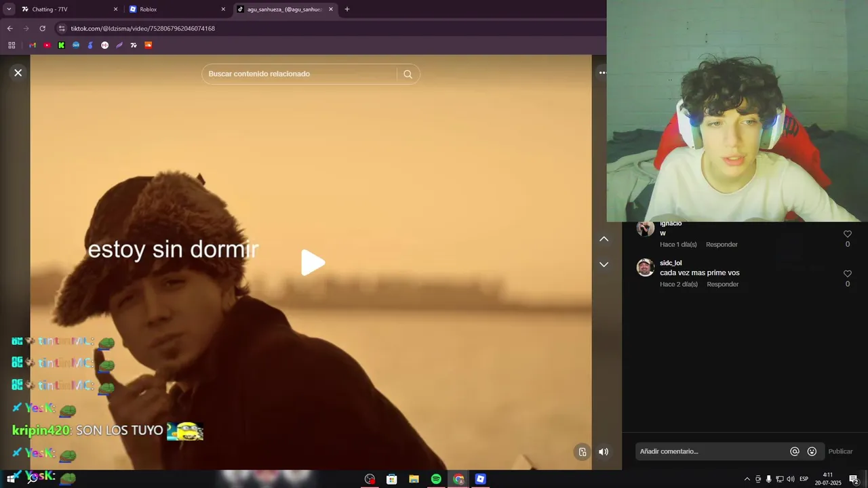Screen dimensions: 868x488
Task: Go forward in the browser
Action: click(x=26, y=28)
